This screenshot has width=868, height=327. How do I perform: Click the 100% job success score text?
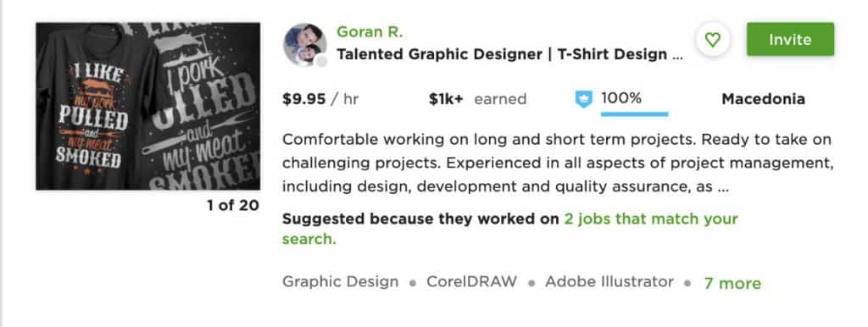pyautogui.click(x=621, y=98)
